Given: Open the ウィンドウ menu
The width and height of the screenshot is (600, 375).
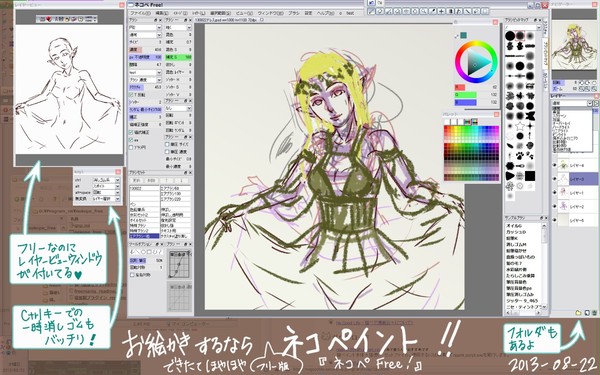Looking at the screenshot, I should pyautogui.click(x=270, y=13).
